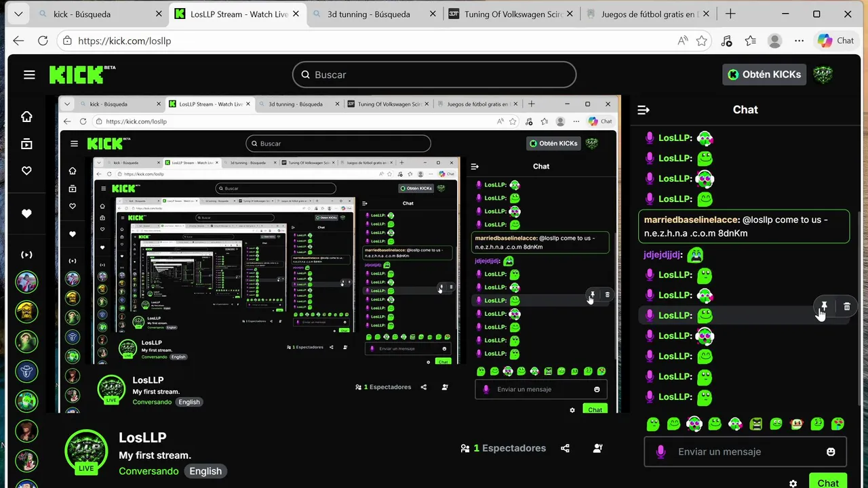
Task: Click the purple microphone in message box
Action: click(x=660, y=451)
